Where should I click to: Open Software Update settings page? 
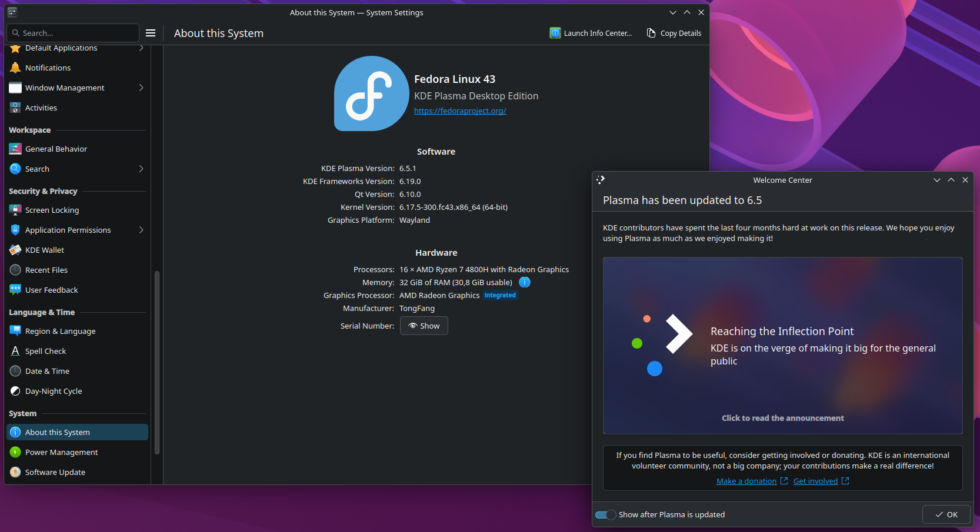coord(55,472)
